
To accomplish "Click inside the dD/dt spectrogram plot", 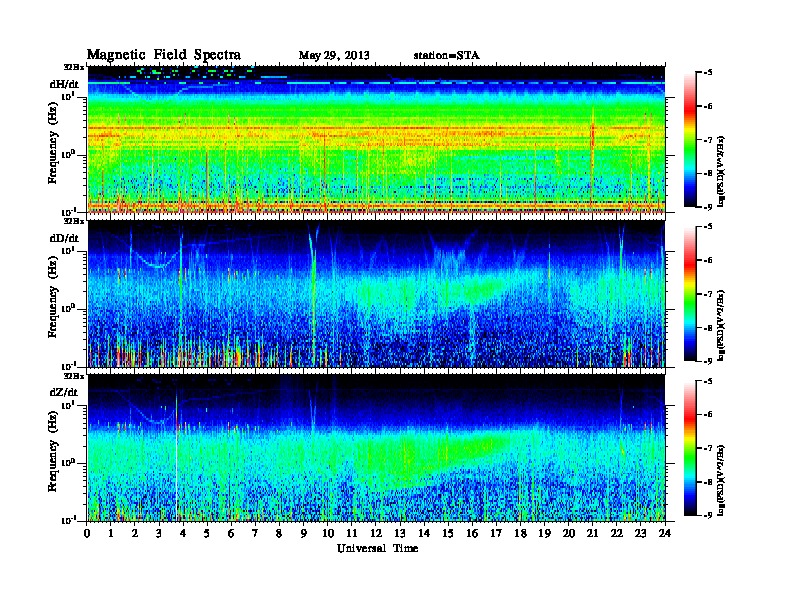I will (376, 294).
